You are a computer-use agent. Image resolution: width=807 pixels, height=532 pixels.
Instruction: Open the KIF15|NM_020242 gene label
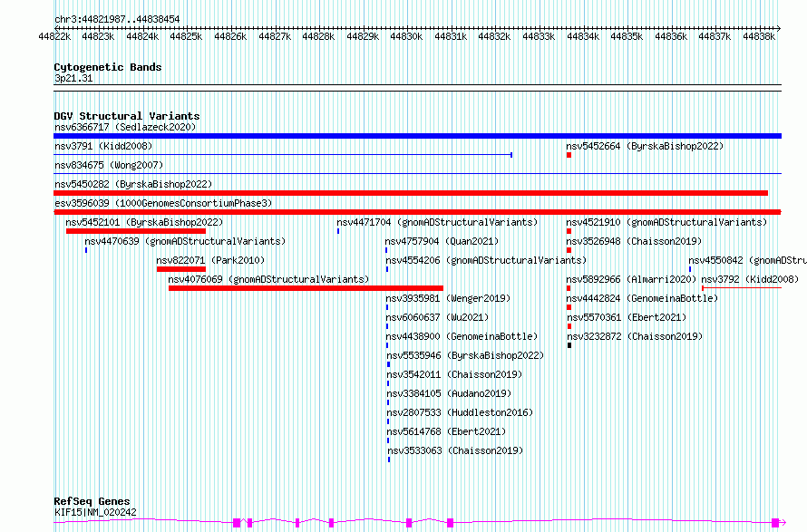(96, 512)
